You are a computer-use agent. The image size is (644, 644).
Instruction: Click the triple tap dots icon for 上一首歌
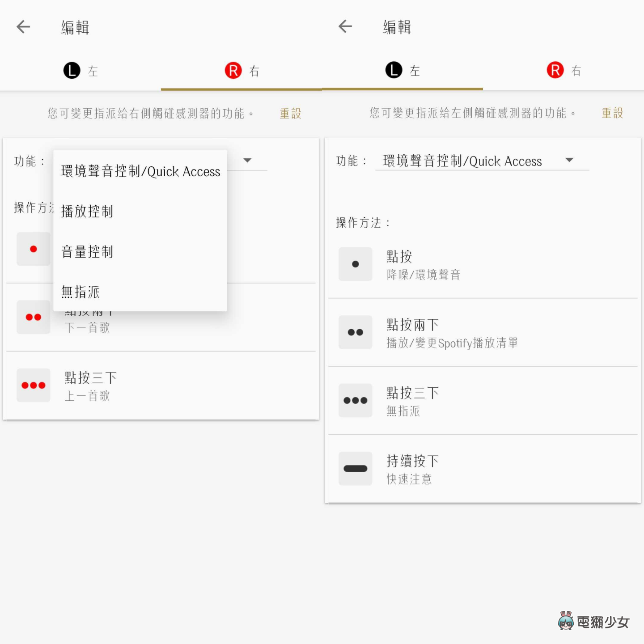click(x=33, y=385)
